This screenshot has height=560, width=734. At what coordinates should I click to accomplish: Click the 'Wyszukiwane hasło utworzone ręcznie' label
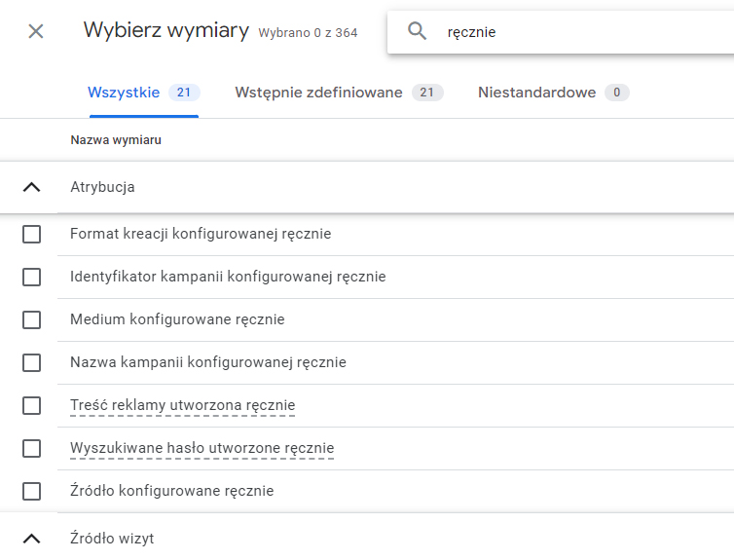click(202, 448)
